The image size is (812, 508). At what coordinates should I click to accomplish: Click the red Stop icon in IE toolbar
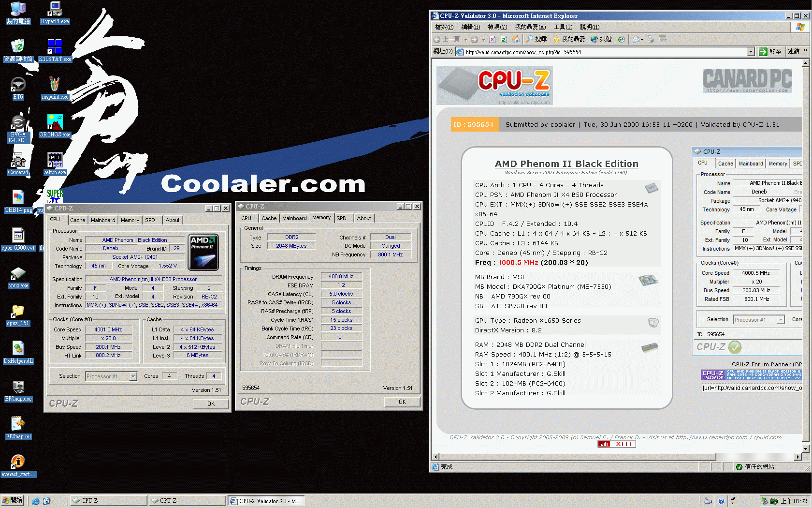point(492,39)
